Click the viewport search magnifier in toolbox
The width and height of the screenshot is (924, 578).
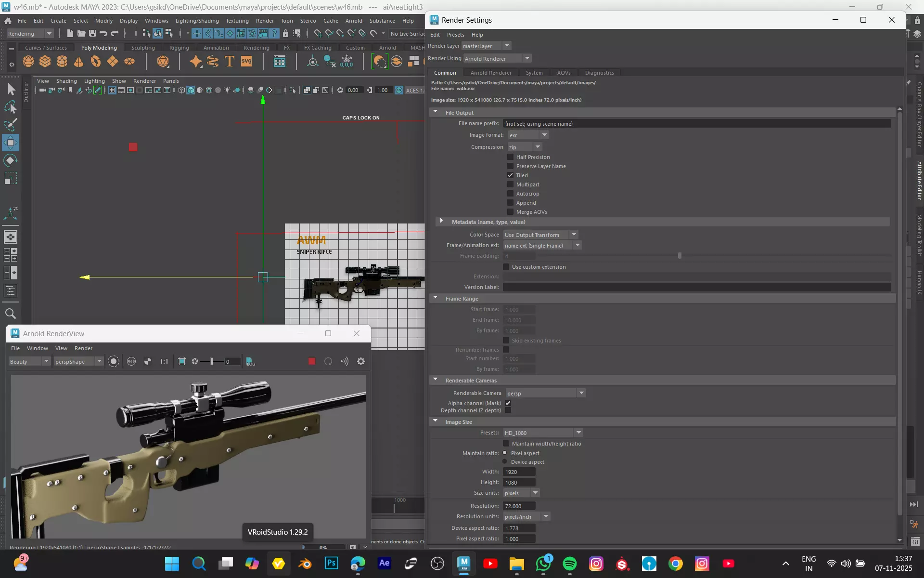[x=11, y=314]
